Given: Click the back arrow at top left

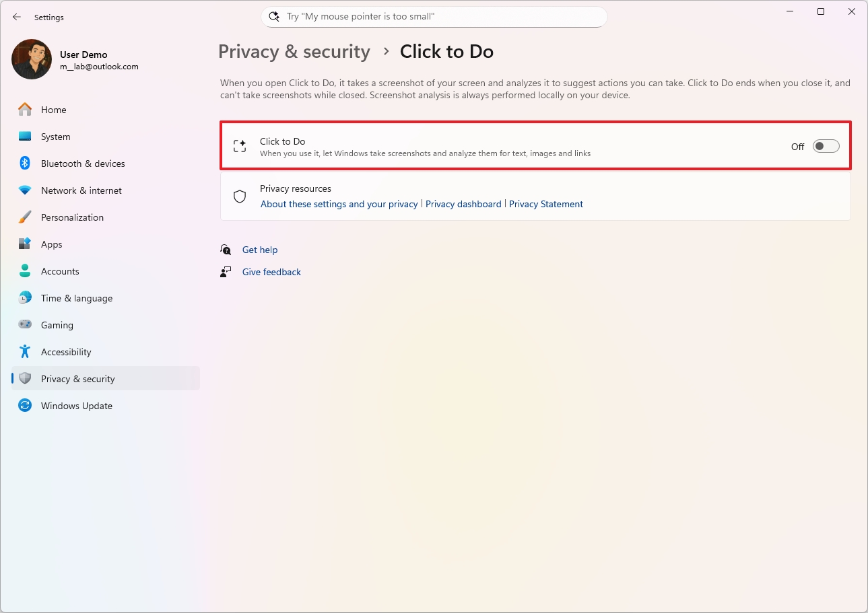Looking at the screenshot, I should pyautogui.click(x=17, y=17).
